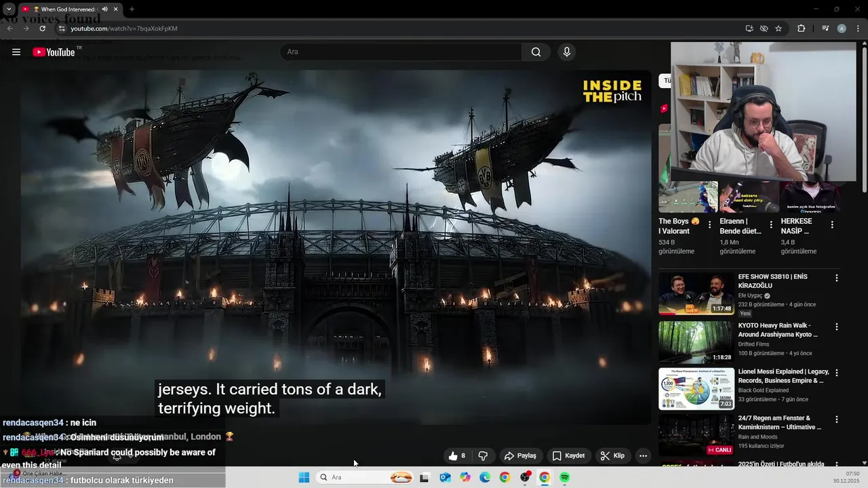The height and width of the screenshot is (488, 868).
Task: Click 'Rain and Moods' channel name
Action: [x=757, y=436]
